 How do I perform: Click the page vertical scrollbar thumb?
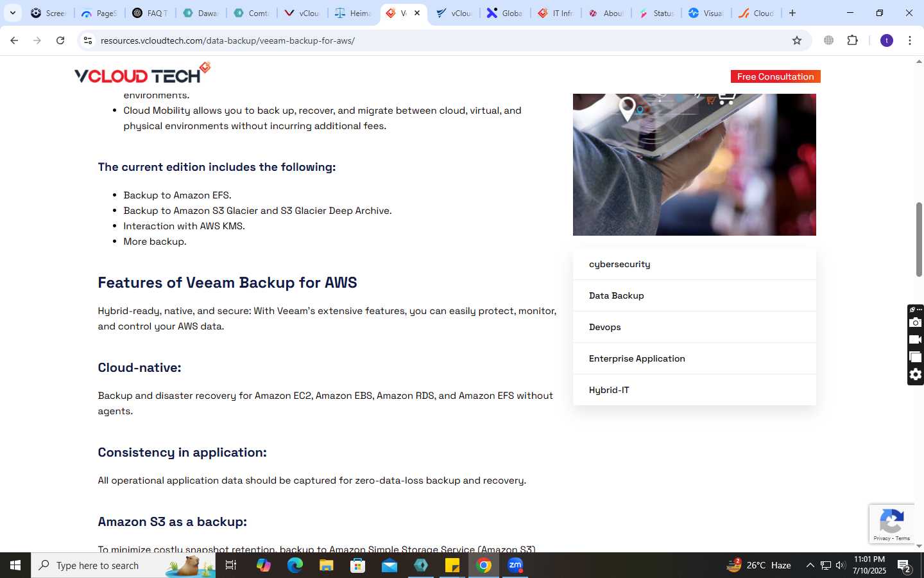click(919, 240)
